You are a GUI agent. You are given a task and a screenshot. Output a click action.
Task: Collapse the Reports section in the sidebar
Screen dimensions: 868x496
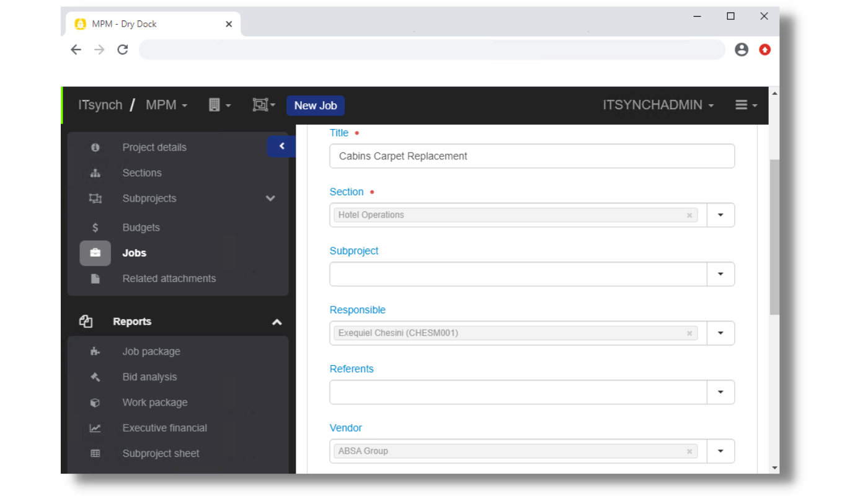pyautogui.click(x=277, y=322)
